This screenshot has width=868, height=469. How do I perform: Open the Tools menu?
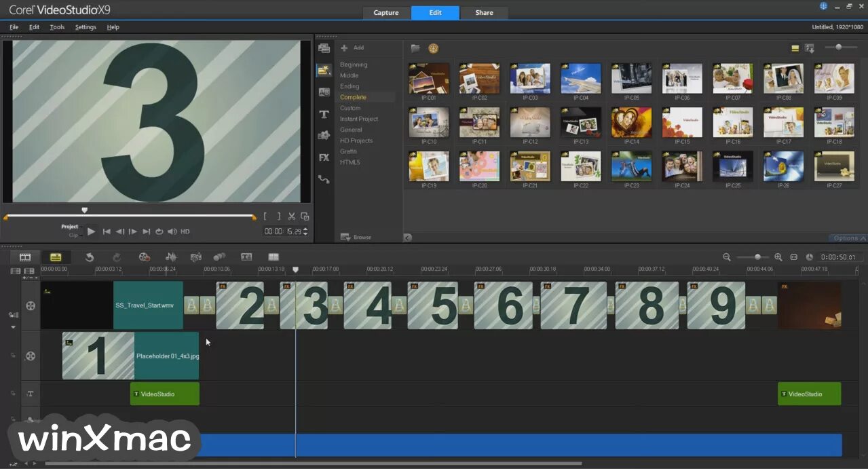click(57, 27)
